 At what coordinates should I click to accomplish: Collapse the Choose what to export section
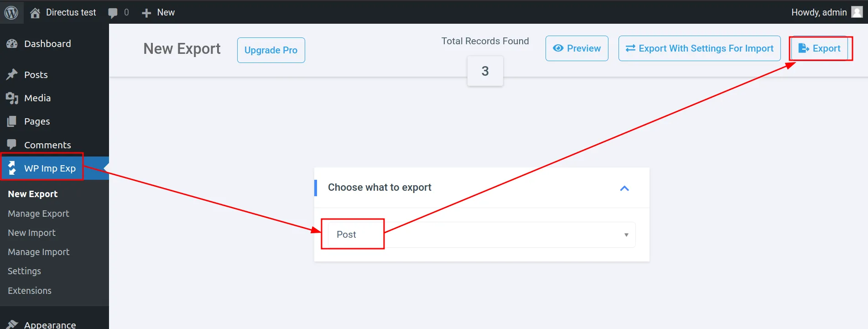(624, 188)
